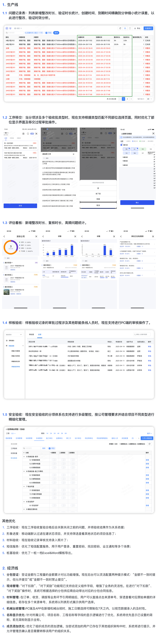Click orange donut chart showing 3

coord(11,247)
